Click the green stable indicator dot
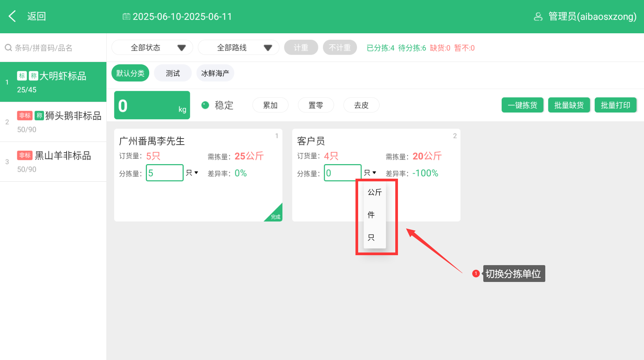 205,105
